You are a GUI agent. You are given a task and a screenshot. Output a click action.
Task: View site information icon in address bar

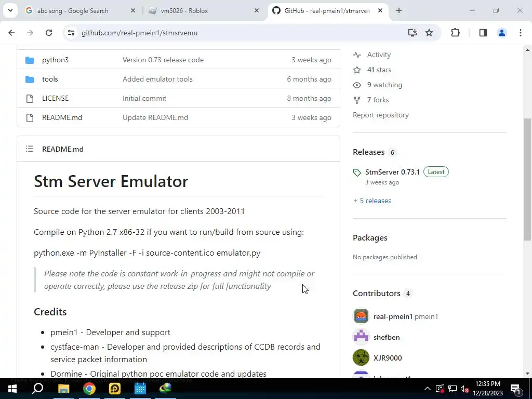click(71, 33)
